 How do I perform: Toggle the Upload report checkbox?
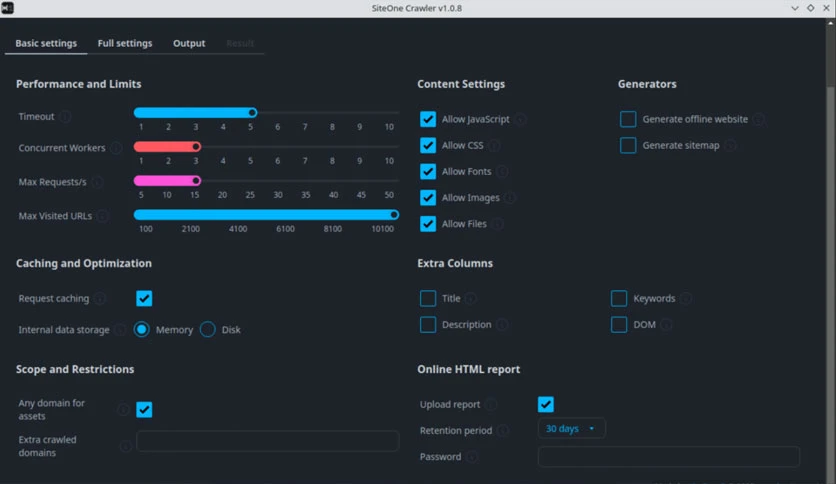(x=545, y=404)
